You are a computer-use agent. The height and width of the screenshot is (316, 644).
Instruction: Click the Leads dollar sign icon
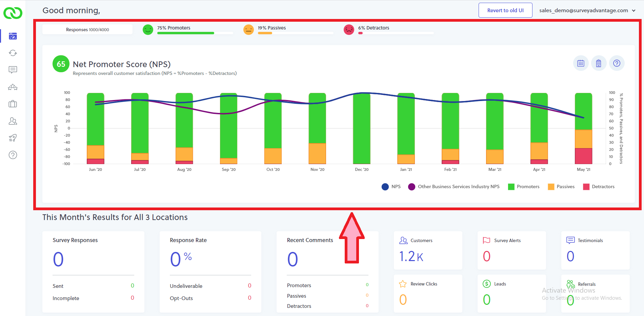487,284
